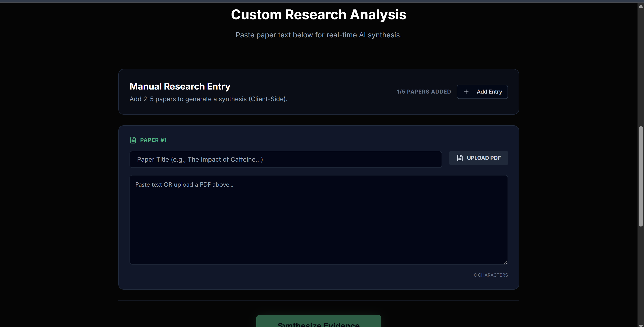Click the vertical scrollbar thumb
The height and width of the screenshot is (327, 644).
point(640,176)
